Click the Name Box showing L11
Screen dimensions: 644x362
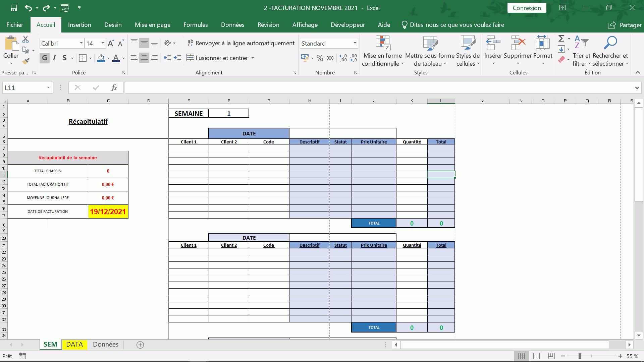(x=23, y=87)
